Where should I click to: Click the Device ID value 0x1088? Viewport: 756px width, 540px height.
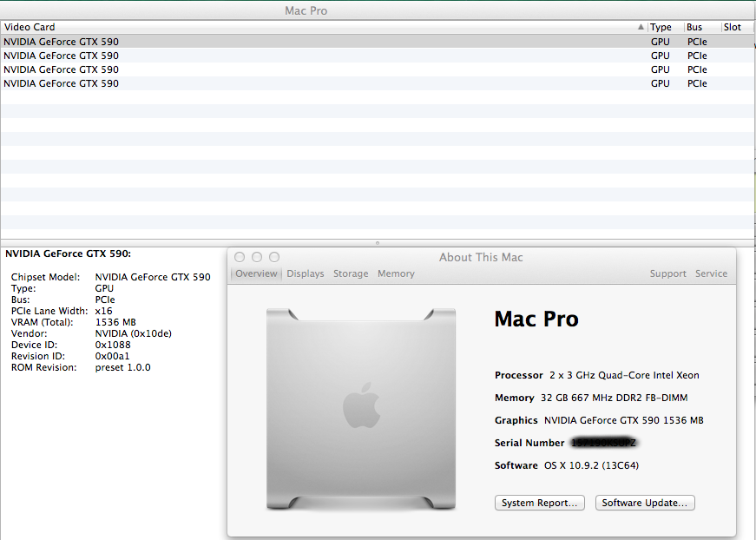pos(113,345)
